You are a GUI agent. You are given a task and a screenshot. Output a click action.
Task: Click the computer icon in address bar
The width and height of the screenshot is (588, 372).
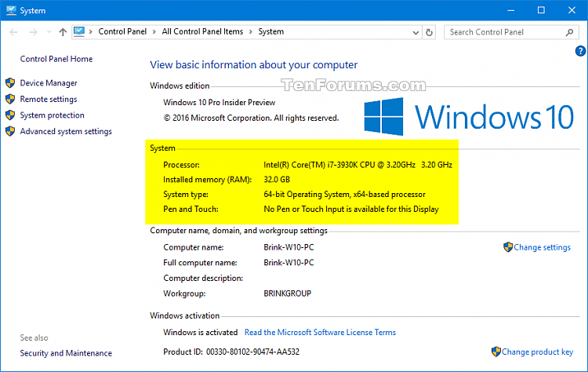[79, 32]
